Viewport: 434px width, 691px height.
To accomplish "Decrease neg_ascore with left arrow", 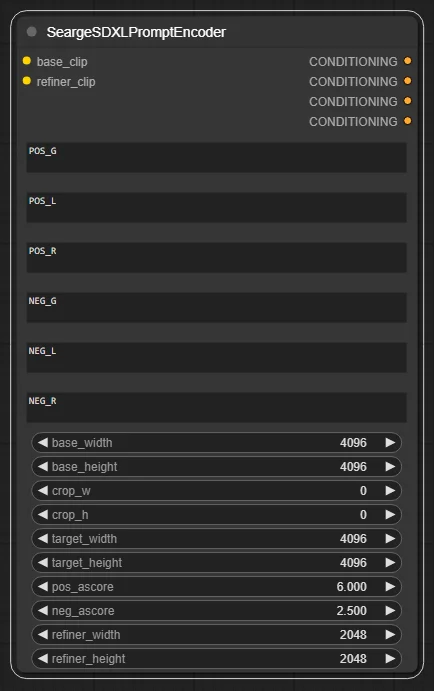I will coord(43,610).
